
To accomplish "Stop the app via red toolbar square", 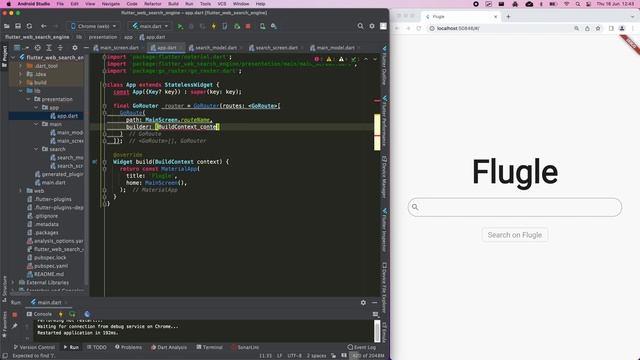I will tap(248, 26).
